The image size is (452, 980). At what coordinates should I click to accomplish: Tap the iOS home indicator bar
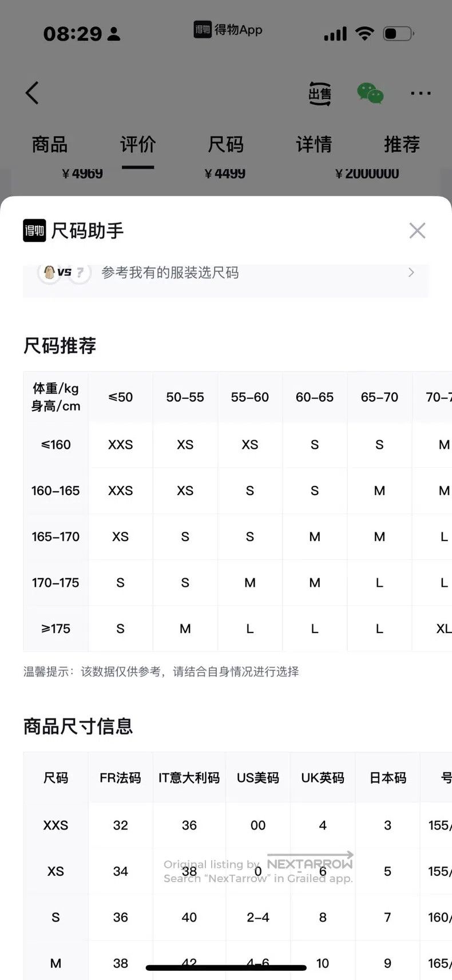coord(226,968)
